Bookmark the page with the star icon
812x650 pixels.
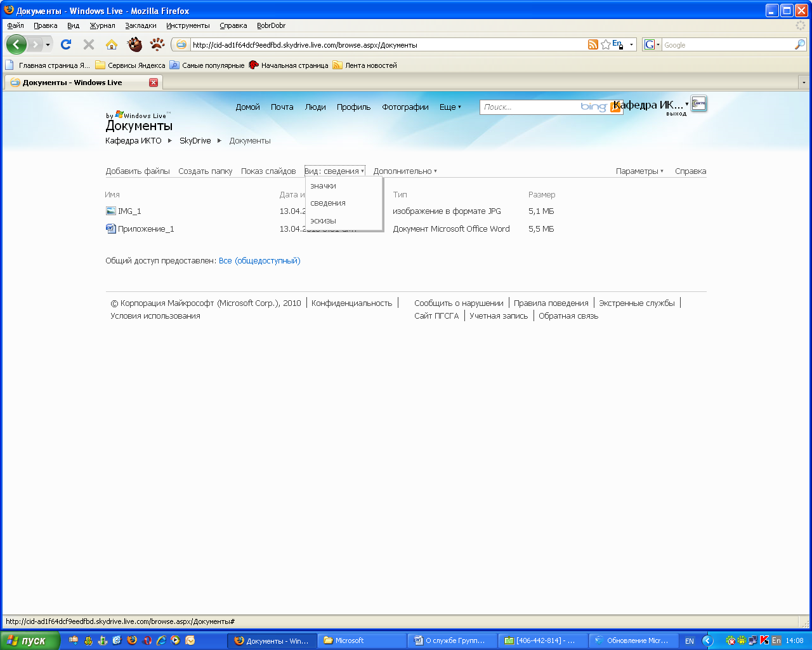point(606,44)
